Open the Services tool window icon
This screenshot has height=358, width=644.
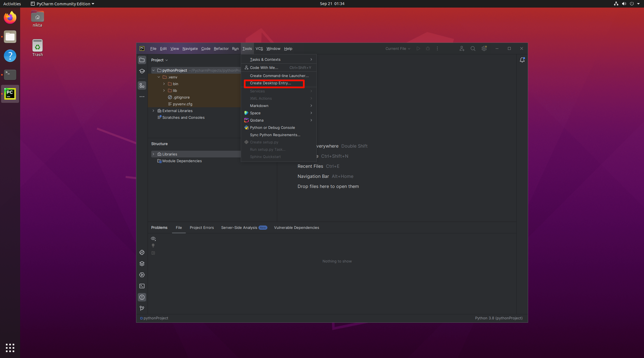[x=142, y=275]
